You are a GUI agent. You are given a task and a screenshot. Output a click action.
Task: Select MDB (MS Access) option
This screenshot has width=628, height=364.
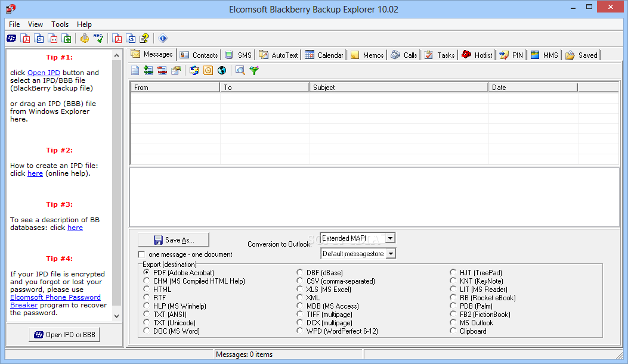click(299, 306)
